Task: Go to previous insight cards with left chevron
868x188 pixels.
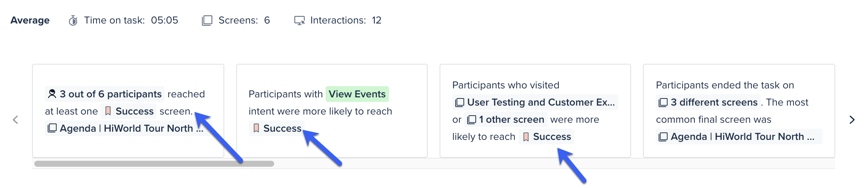Action: click(x=15, y=120)
